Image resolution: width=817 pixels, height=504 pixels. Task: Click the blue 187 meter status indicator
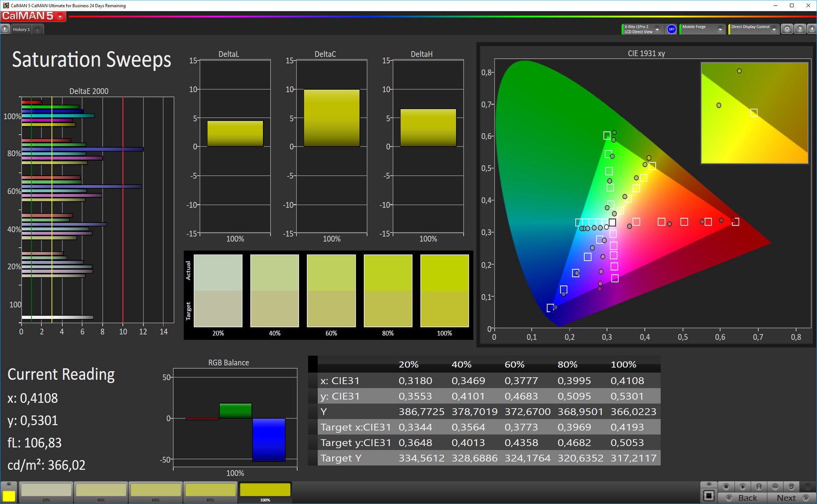pos(671,29)
